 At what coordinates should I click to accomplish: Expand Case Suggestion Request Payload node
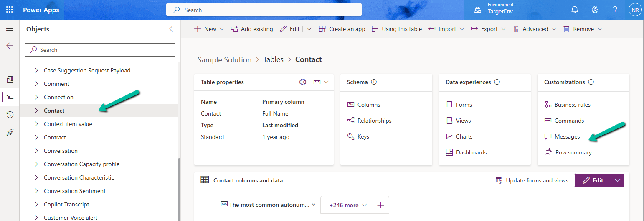[36, 70]
